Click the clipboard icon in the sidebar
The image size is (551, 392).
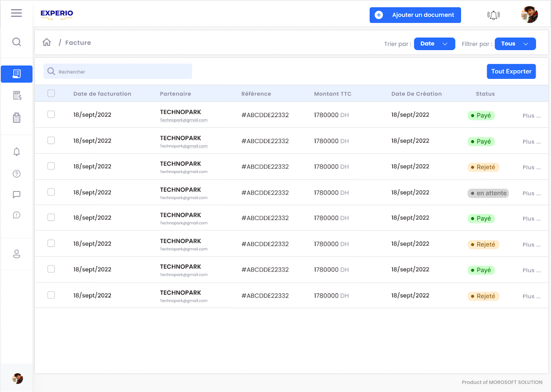coord(17,118)
